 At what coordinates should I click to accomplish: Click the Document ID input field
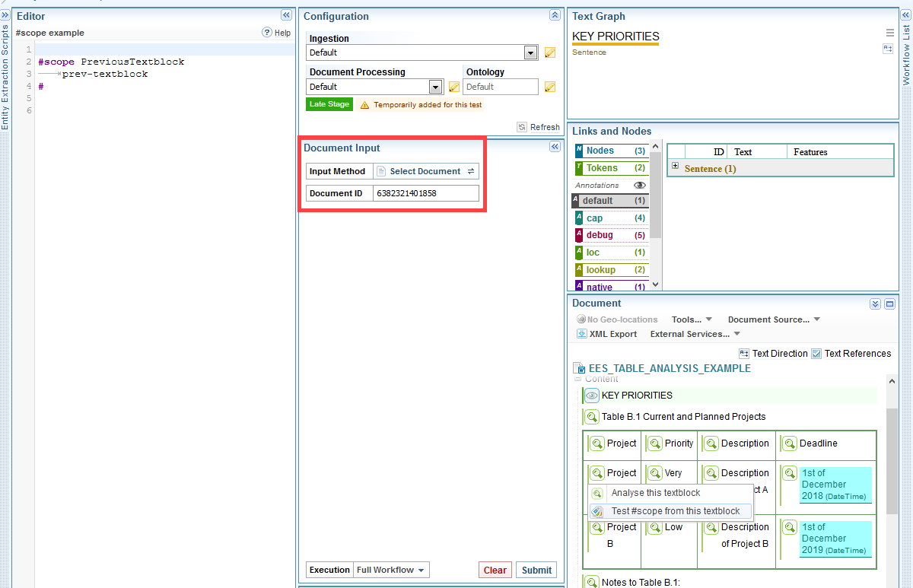[x=426, y=194]
